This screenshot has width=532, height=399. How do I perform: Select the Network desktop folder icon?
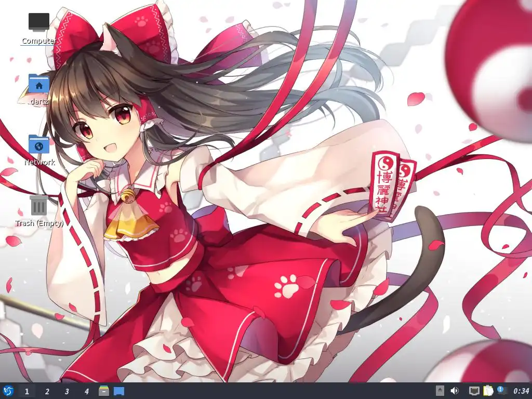pos(39,150)
